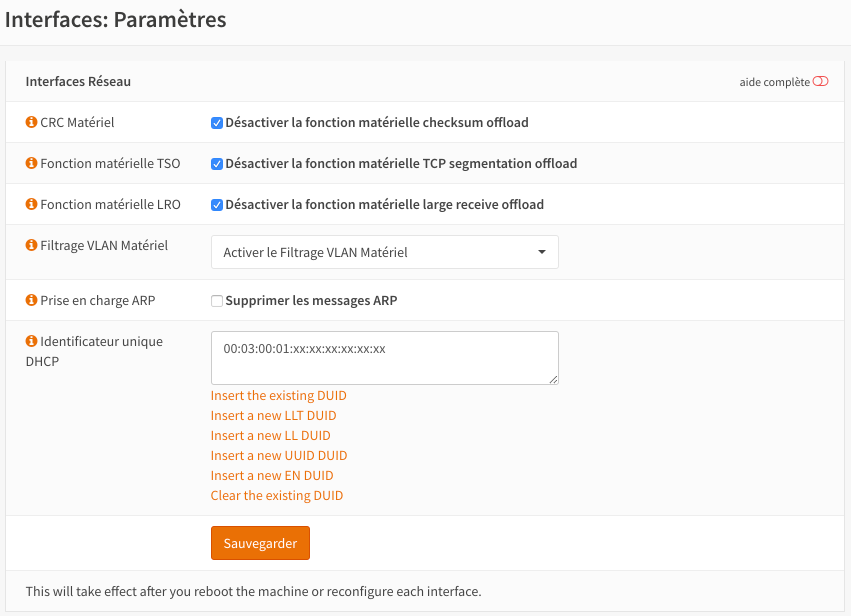Insert a new UUID DUID

[279, 455]
